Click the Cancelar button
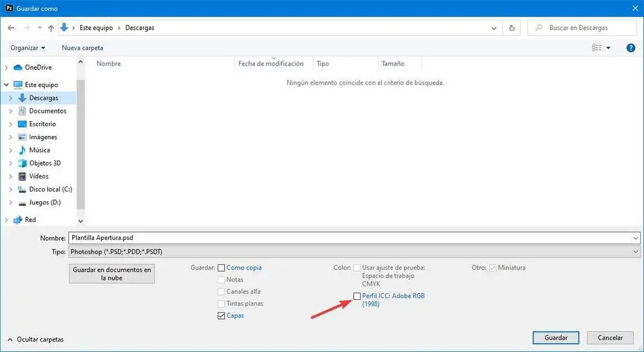Image resolution: width=644 pixels, height=352 pixels. [x=611, y=338]
